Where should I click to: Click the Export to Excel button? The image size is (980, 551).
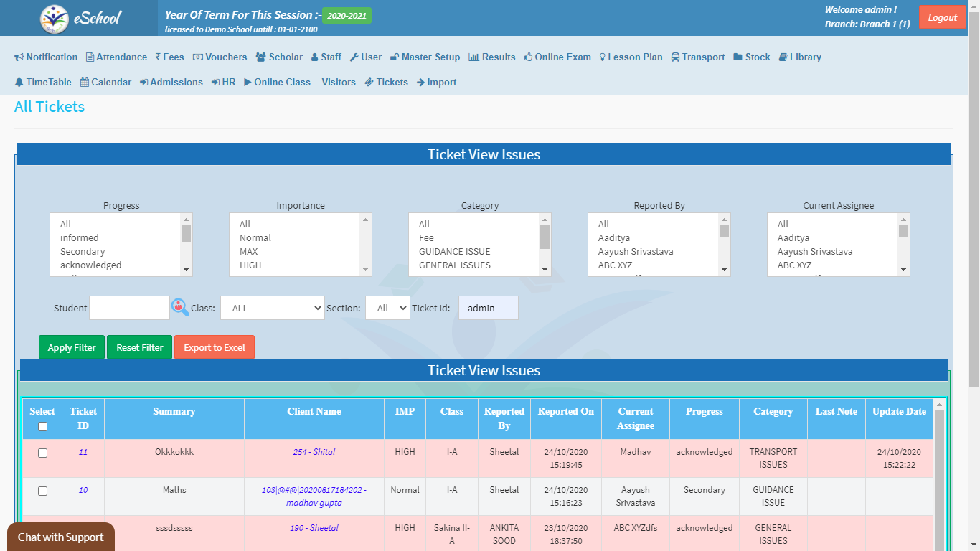pyautogui.click(x=215, y=348)
